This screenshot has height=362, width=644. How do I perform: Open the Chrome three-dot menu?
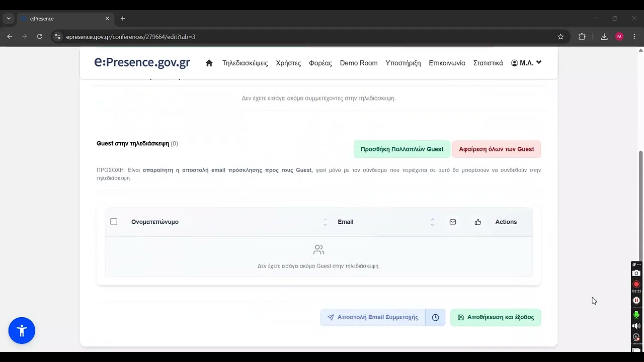click(634, 37)
